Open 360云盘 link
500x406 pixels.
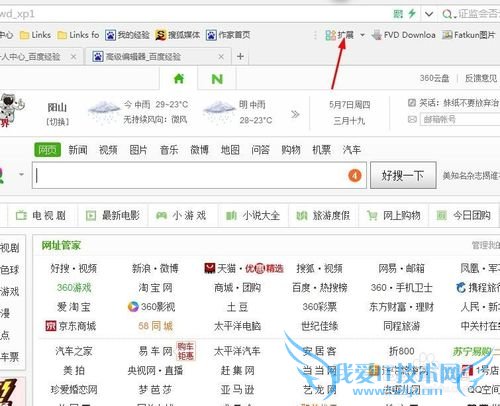coord(434,78)
